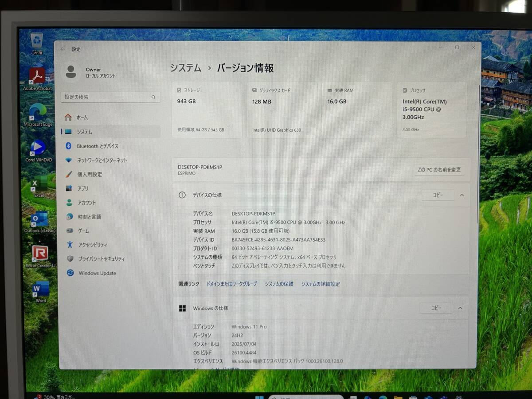Viewport: 532px width, 399px height.
Task: Copy the Windows specifications
Action: 436,308
